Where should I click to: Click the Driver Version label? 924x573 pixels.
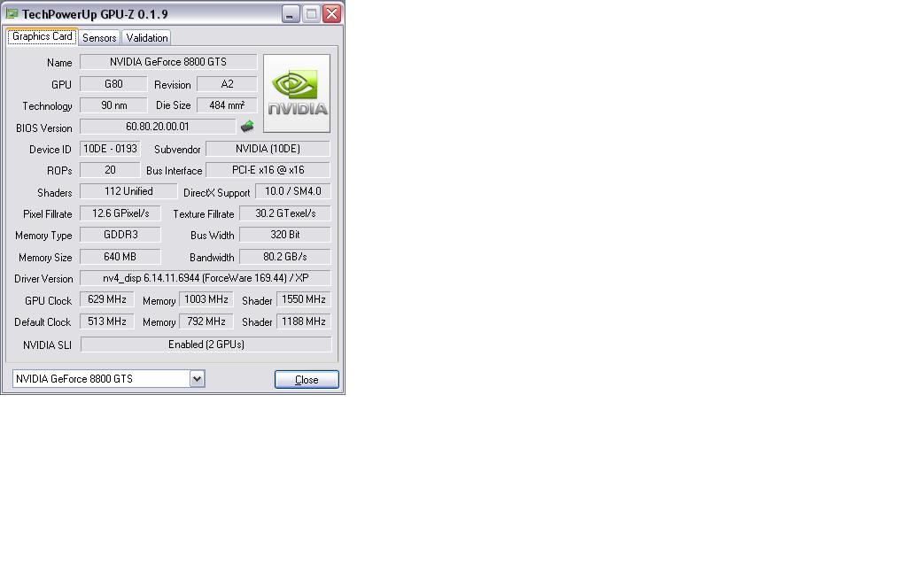pyautogui.click(x=43, y=279)
